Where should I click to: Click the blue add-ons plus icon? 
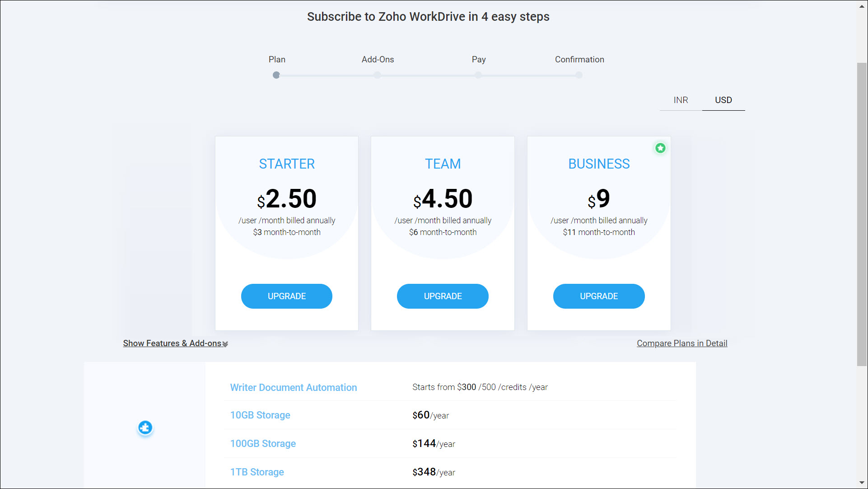click(x=145, y=428)
